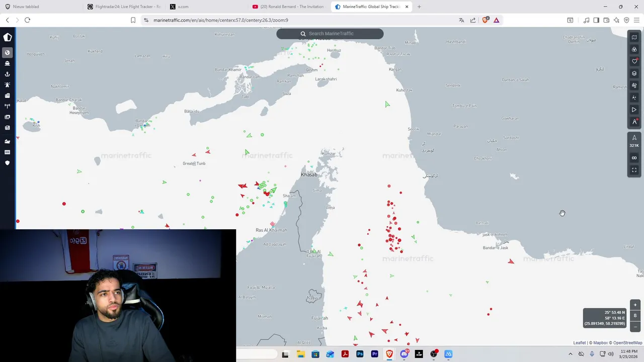Click the Greater Tunb island label

[x=194, y=163]
